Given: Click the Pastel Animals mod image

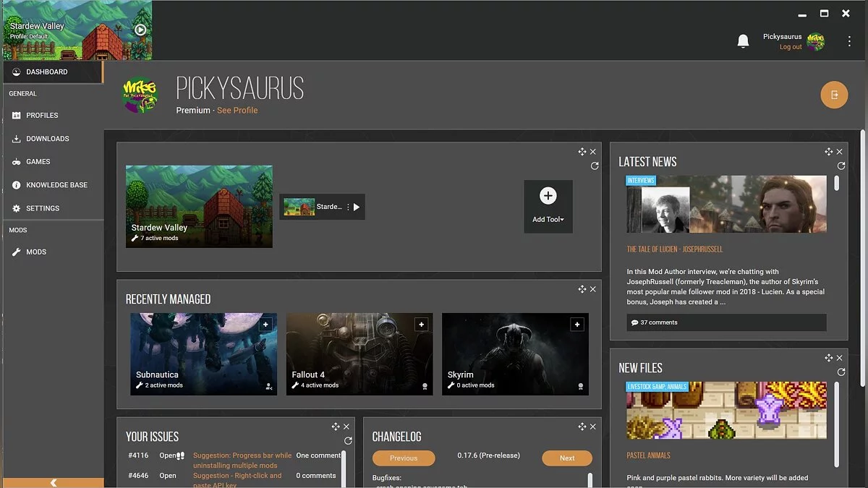Looking at the screenshot, I should (x=726, y=410).
